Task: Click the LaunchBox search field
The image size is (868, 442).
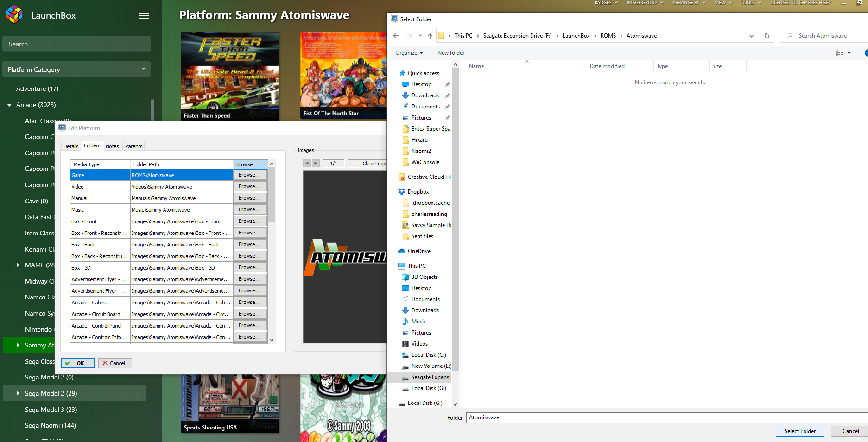Action: click(76, 44)
